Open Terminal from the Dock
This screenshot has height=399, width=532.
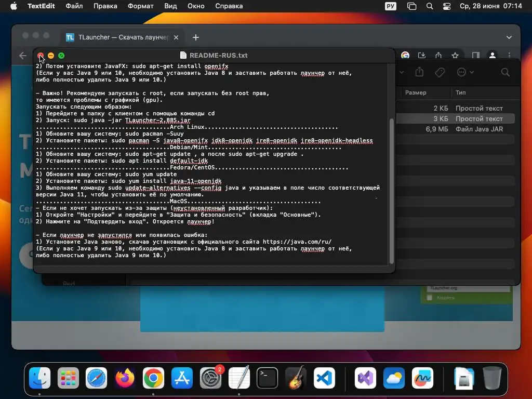tap(268, 378)
